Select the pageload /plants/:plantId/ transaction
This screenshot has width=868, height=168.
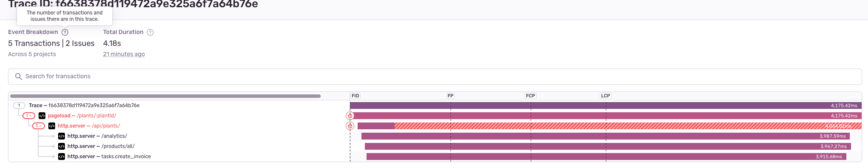coord(82,116)
